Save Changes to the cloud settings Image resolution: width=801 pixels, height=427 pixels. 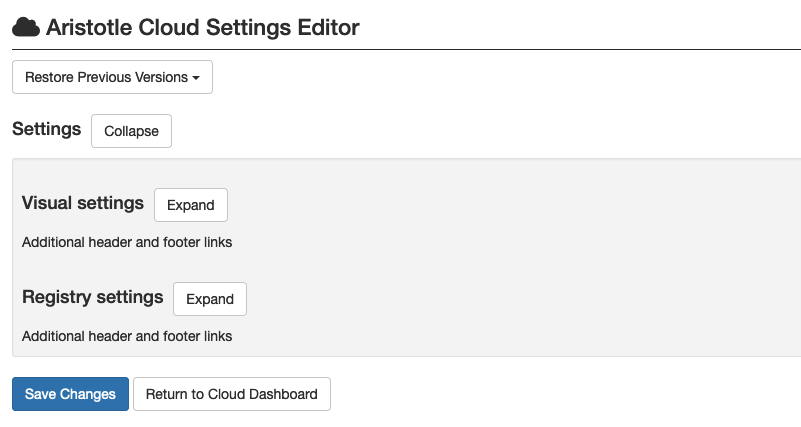(70, 394)
